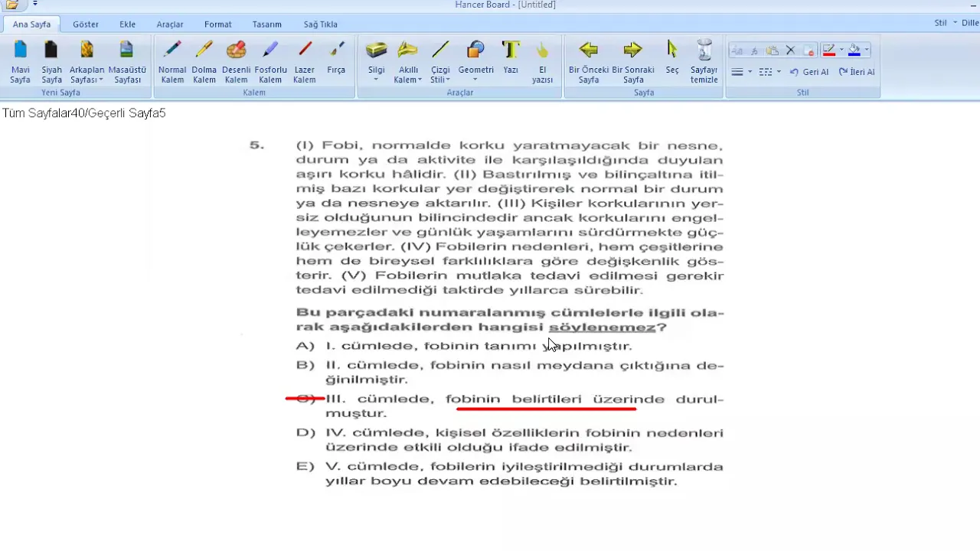
Task: Open the quick access toolbar customize arrow
Action: (34, 5)
